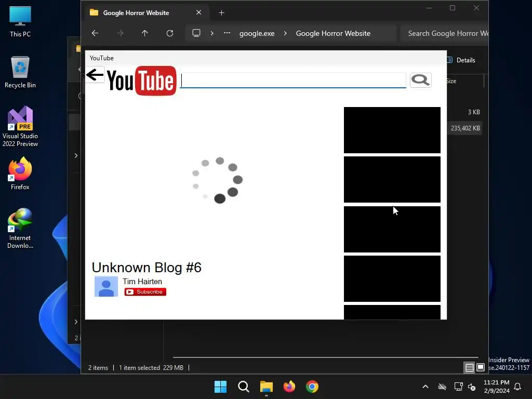Screen dimensions: 532x399
Task: Click the 1 item selected 229 MB status text
Action: coord(151,367)
